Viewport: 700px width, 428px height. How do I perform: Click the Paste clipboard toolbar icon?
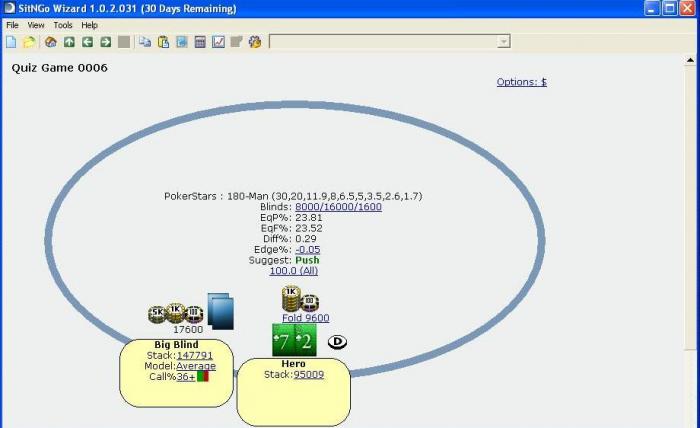[163, 42]
